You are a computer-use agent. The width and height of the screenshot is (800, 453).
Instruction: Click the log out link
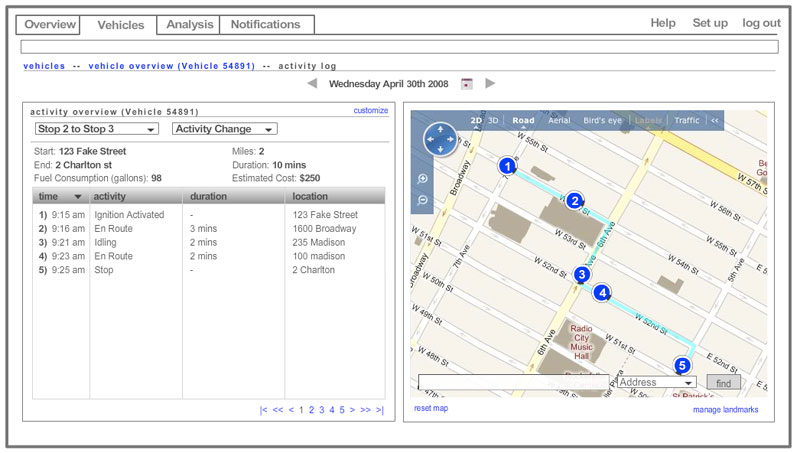761,23
